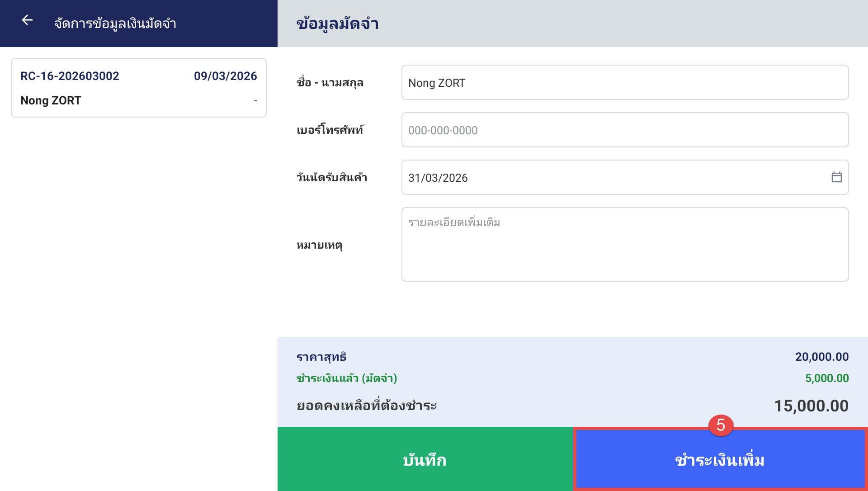Click the ยอดคงเหลือที่ต้องชำระ label
This screenshot has width=868, height=491.
coord(367,406)
